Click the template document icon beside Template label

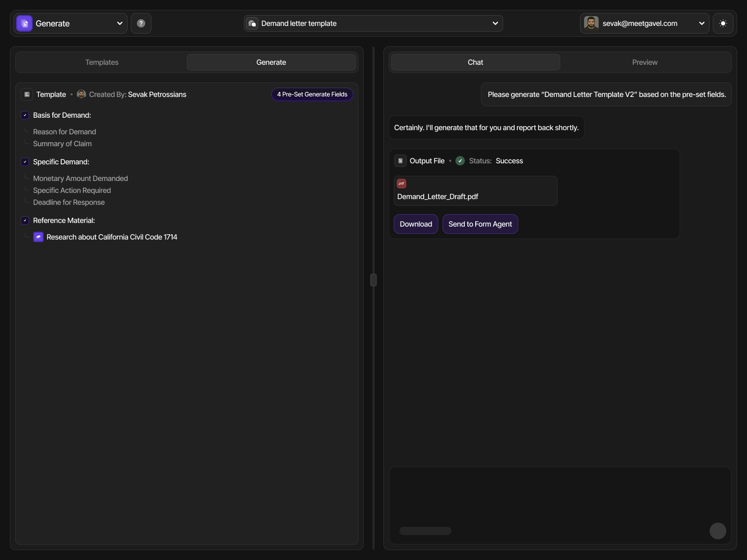(27, 94)
